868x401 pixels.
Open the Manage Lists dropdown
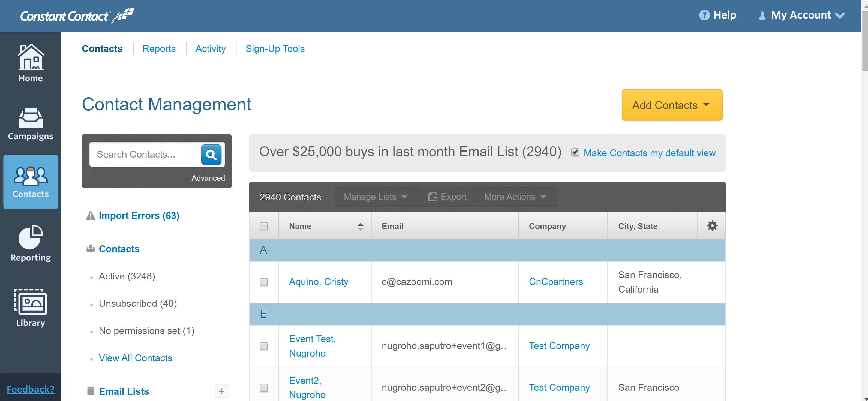pyautogui.click(x=376, y=197)
